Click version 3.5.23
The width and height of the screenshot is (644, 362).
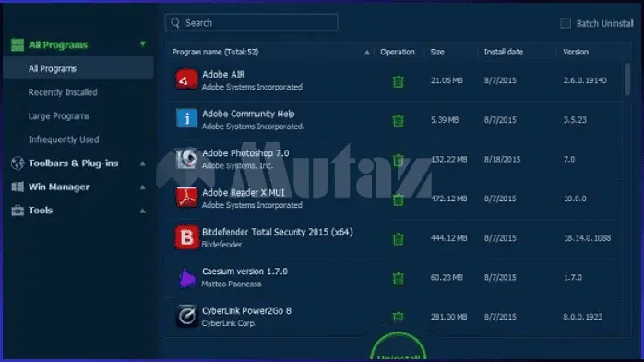tap(575, 120)
